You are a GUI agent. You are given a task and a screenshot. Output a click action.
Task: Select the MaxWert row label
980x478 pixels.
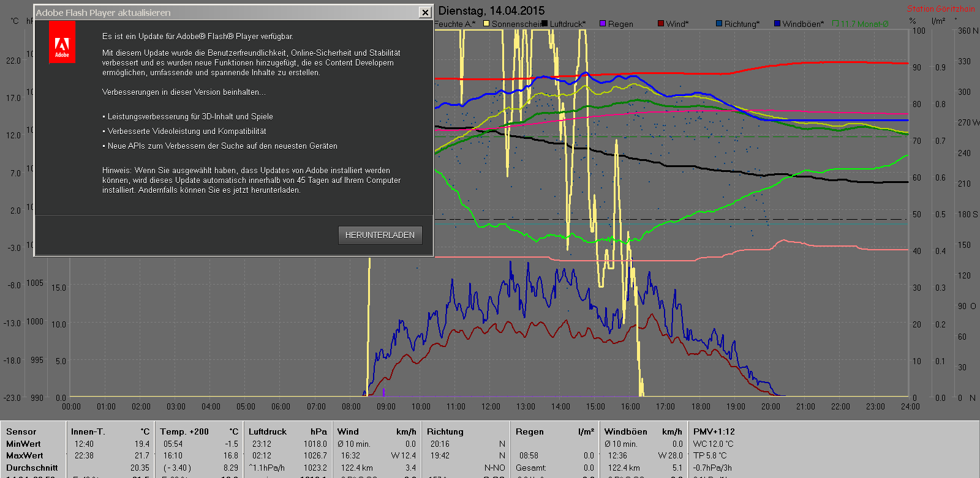(x=24, y=455)
